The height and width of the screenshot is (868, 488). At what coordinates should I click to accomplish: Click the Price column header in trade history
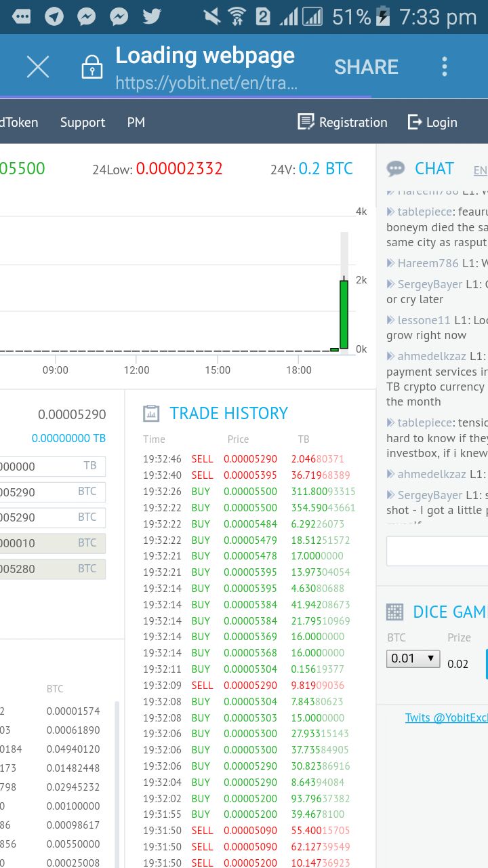click(x=238, y=439)
